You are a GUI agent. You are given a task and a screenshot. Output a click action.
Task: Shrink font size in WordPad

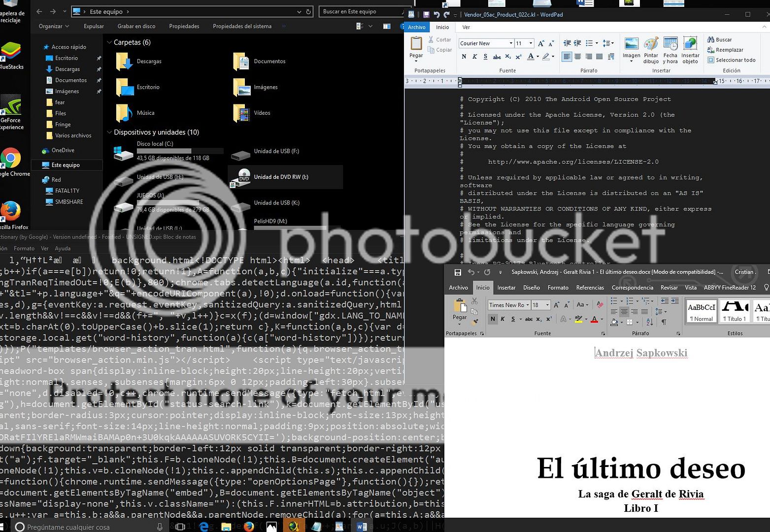pyautogui.click(x=551, y=43)
